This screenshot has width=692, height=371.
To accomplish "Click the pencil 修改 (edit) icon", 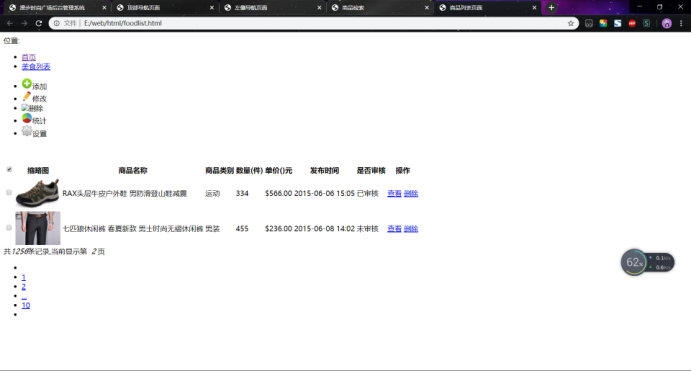I will 26,96.
